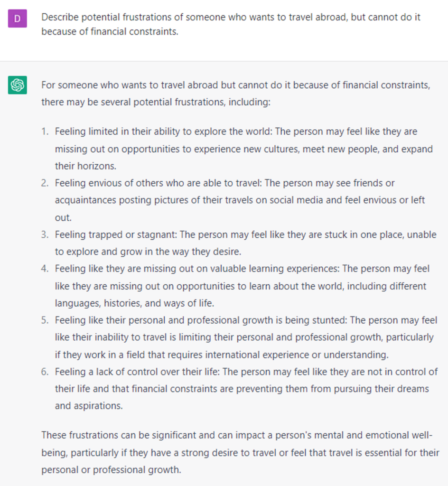This screenshot has height=486, width=448.
Task: Click the purple "D" user avatar
Action: tap(18, 19)
